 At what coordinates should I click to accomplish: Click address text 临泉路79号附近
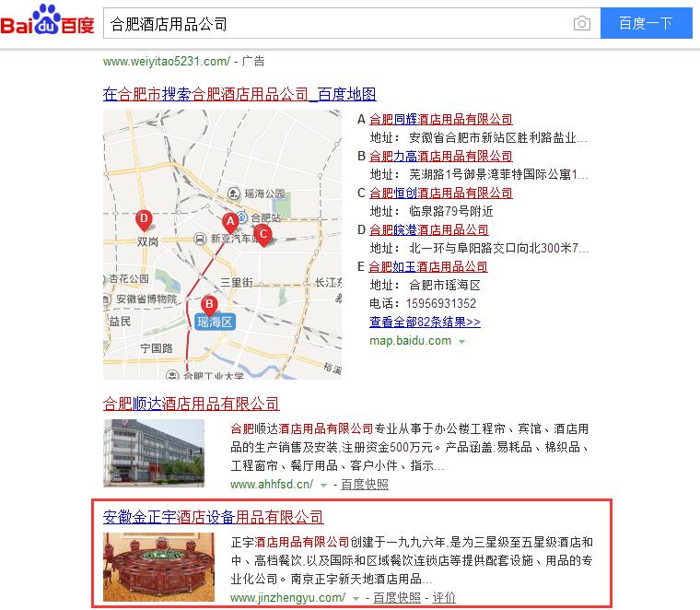[451, 211]
